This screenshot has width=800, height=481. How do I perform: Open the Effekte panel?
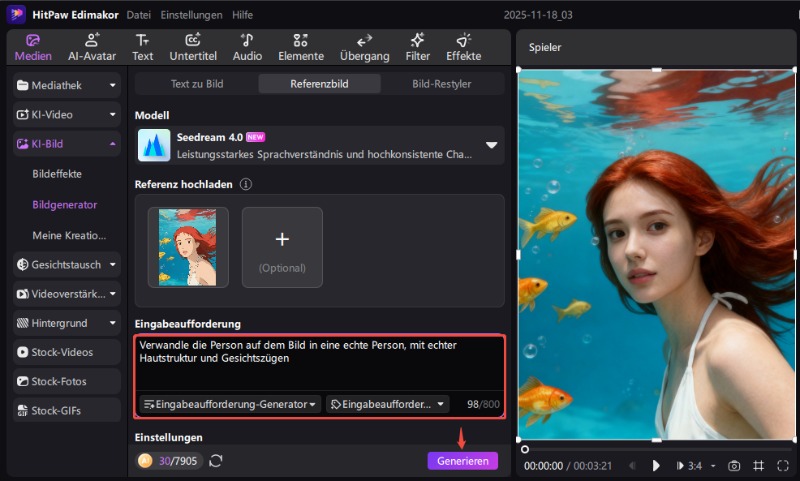(463, 47)
